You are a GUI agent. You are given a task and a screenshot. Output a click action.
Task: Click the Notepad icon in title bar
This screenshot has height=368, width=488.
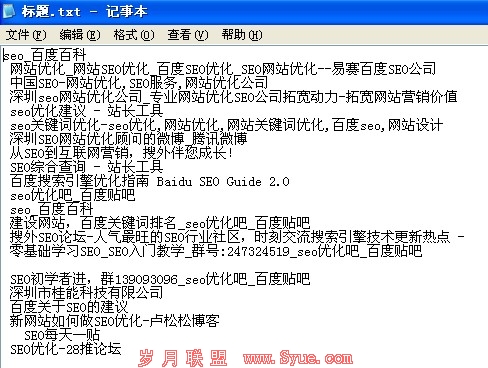tap(9, 11)
